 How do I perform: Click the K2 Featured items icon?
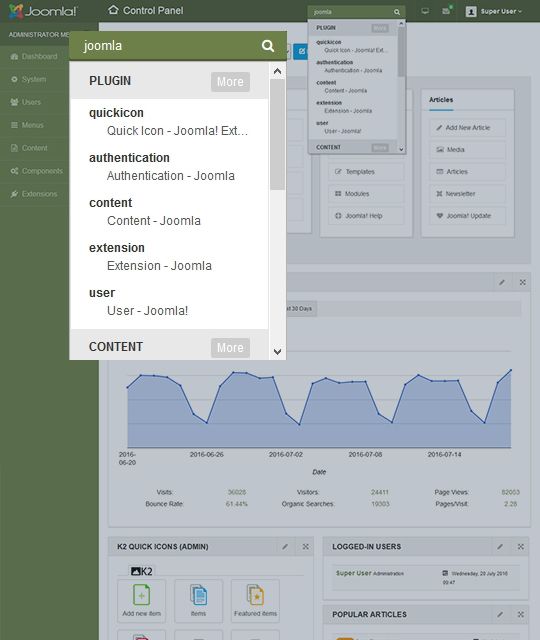coord(255,600)
